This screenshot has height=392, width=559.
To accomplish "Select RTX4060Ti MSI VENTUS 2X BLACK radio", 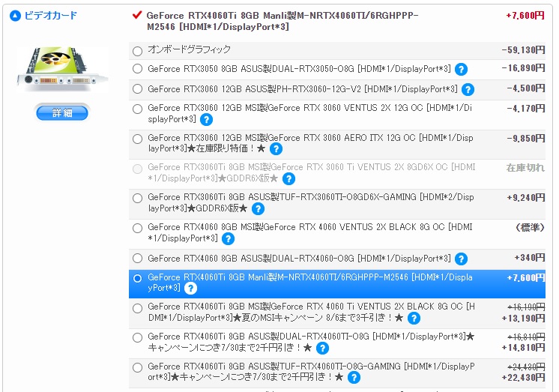I will [x=138, y=308].
